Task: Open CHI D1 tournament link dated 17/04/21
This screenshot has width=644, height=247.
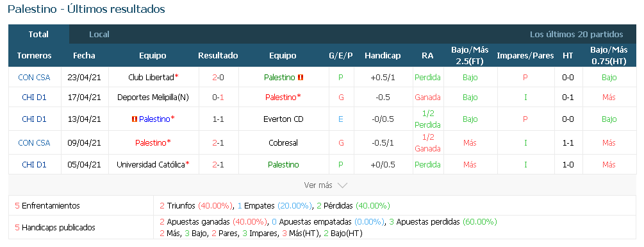Action: click(x=35, y=98)
